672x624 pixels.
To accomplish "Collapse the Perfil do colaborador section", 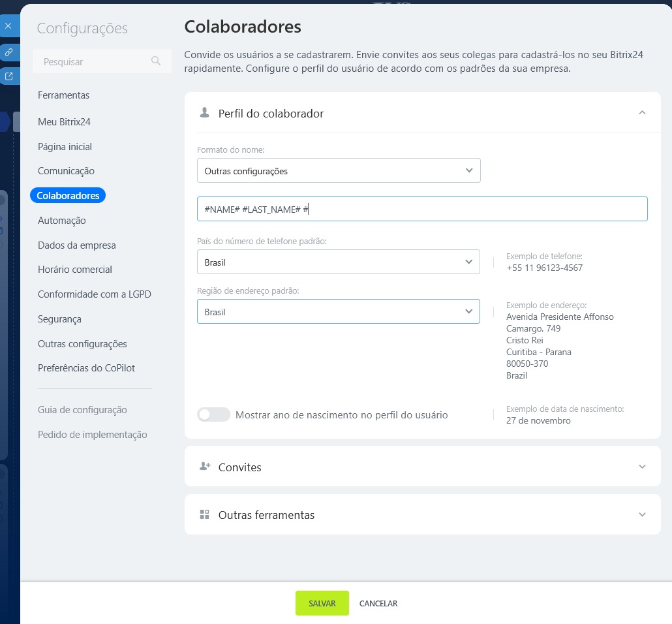I will [x=642, y=113].
